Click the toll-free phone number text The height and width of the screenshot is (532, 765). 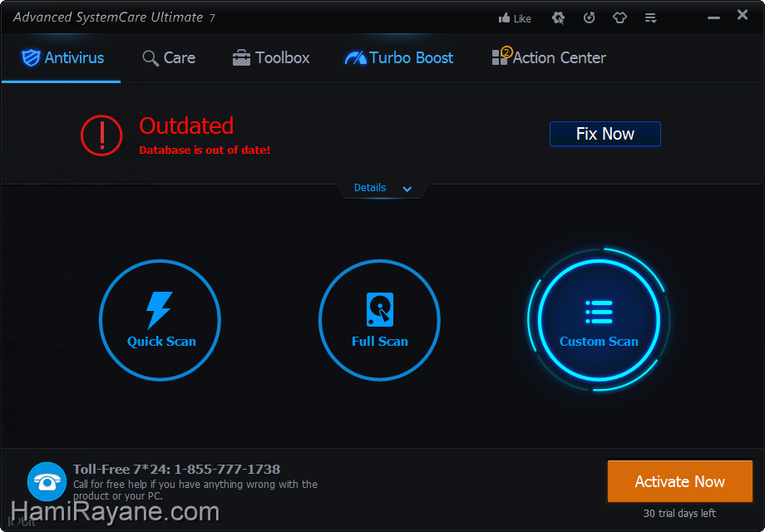[x=176, y=470]
